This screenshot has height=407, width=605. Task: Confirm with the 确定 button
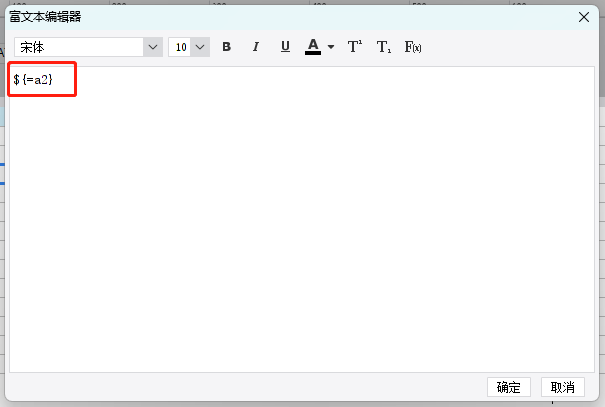point(509,387)
